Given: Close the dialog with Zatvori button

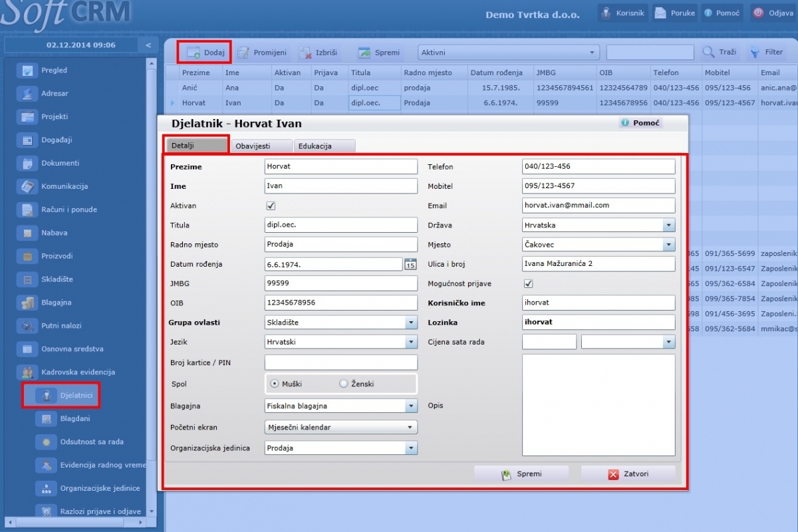Looking at the screenshot, I should coord(628,474).
